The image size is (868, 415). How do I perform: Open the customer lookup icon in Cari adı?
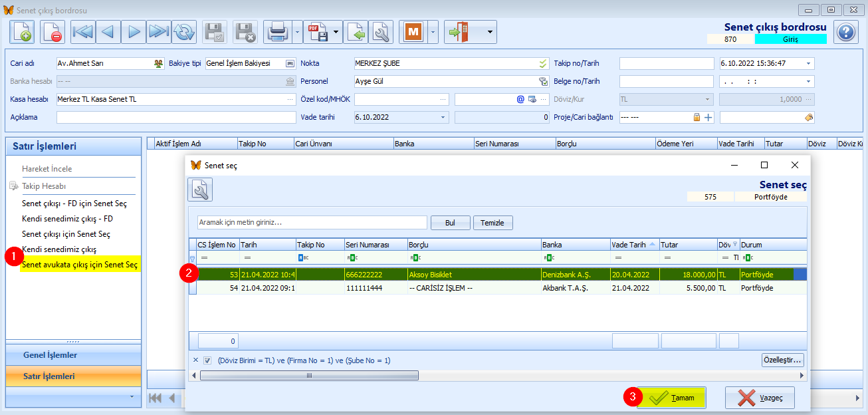coord(159,63)
